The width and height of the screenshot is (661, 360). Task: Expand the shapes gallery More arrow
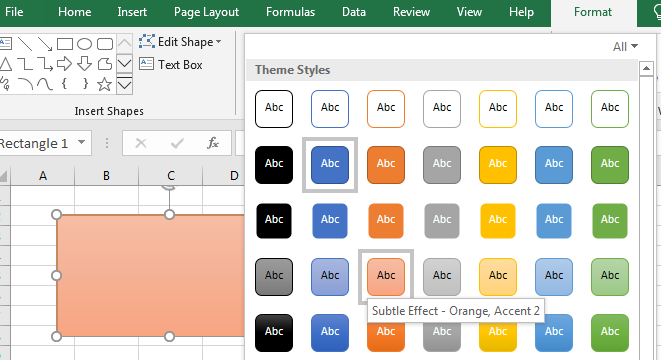124,85
